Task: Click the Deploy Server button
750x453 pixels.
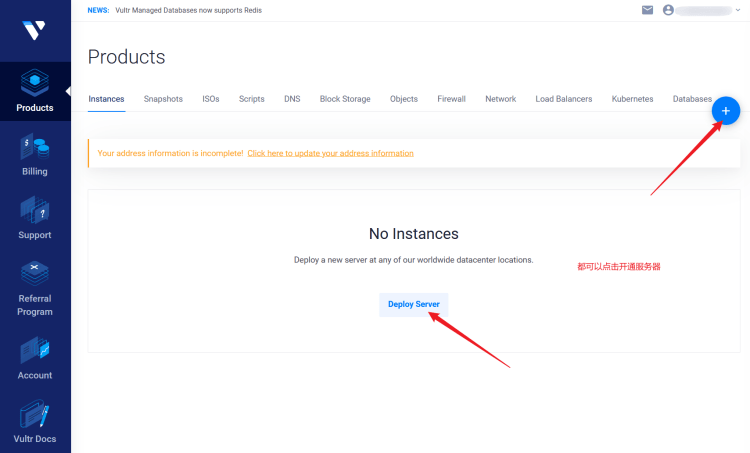Action: (414, 305)
